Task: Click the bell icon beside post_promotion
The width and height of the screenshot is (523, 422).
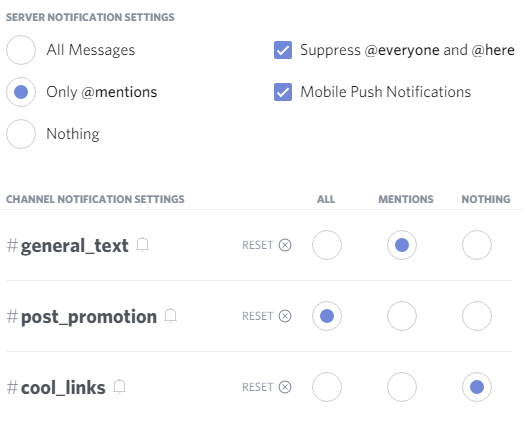Action: tap(171, 316)
